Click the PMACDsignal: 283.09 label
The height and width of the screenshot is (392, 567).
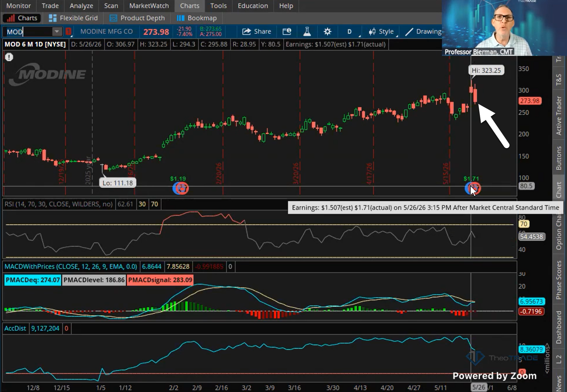click(x=160, y=280)
